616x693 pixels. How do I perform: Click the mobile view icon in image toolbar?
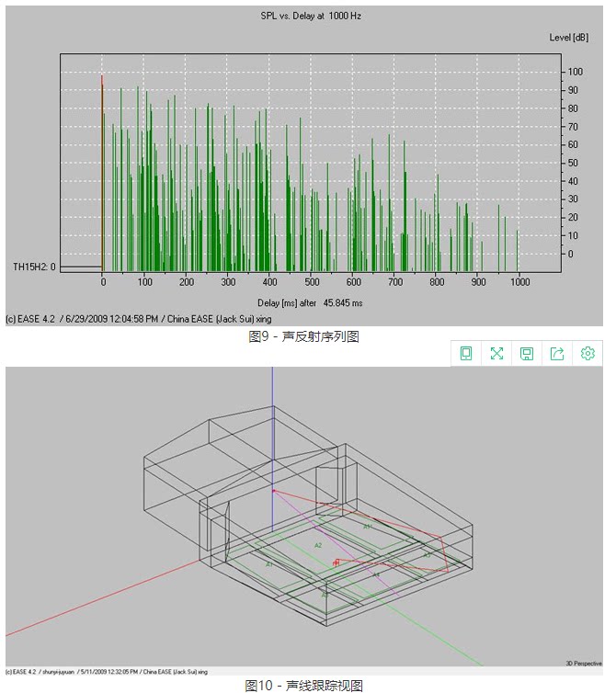pyautogui.click(x=466, y=353)
